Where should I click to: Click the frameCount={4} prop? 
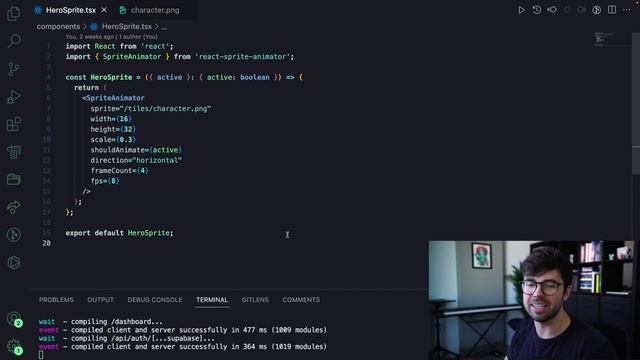[120, 171]
